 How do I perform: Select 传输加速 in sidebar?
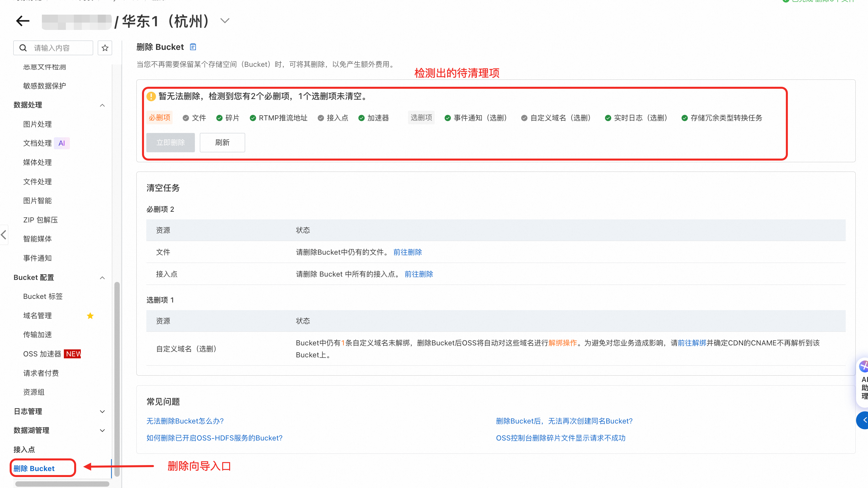(37, 334)
